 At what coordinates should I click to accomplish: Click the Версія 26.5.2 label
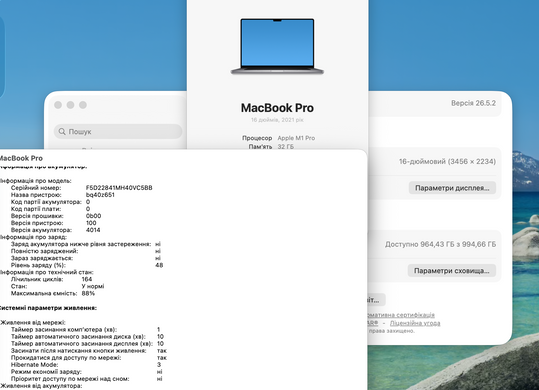(x=473, y=103)
